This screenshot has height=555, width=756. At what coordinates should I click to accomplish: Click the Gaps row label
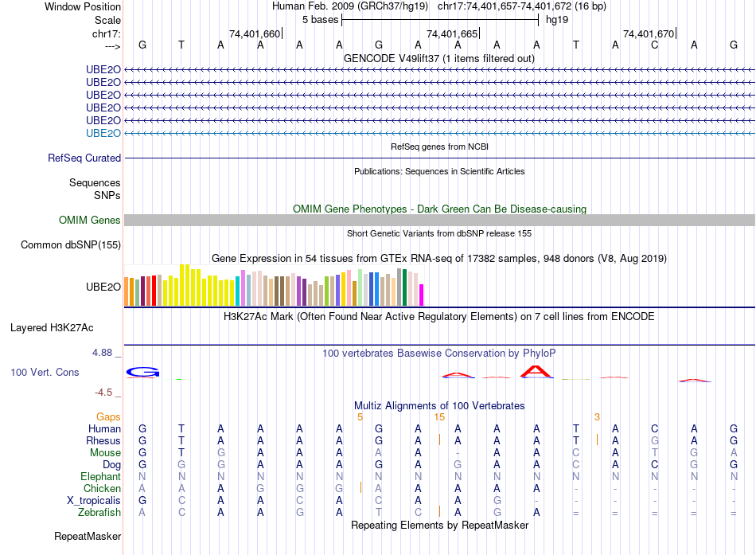coord(108,417)
